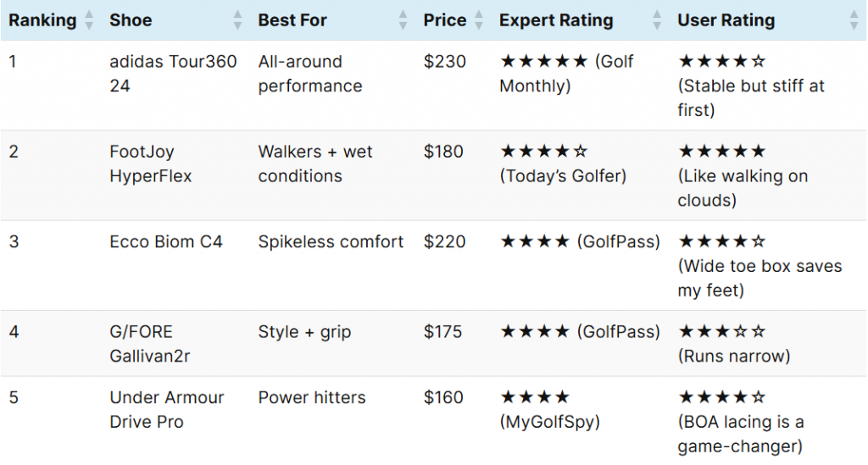868x465 pixels.
Task: Click the User Rating sort arrows
Action: click(854, 20)
